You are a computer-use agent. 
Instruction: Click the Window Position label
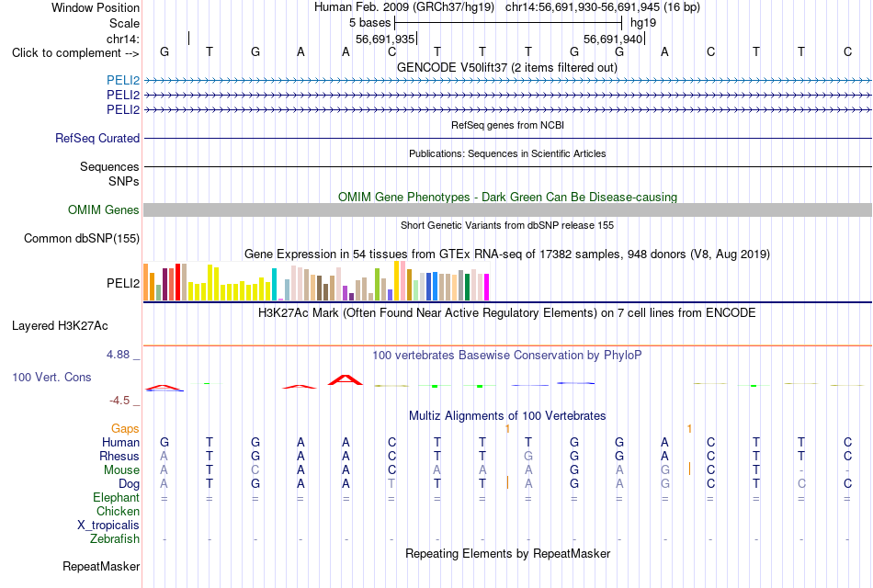[96, 7]
